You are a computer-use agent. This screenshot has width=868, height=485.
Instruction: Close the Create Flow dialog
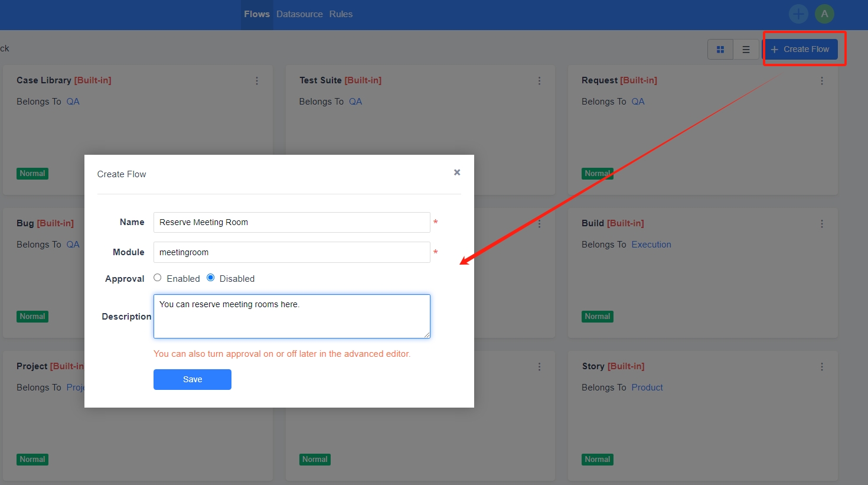click(456, 172)
